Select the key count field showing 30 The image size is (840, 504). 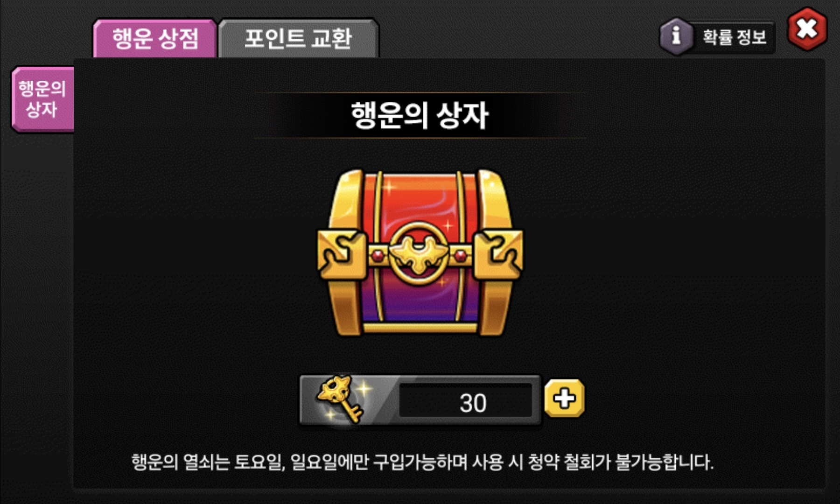[x=466, y=401]
